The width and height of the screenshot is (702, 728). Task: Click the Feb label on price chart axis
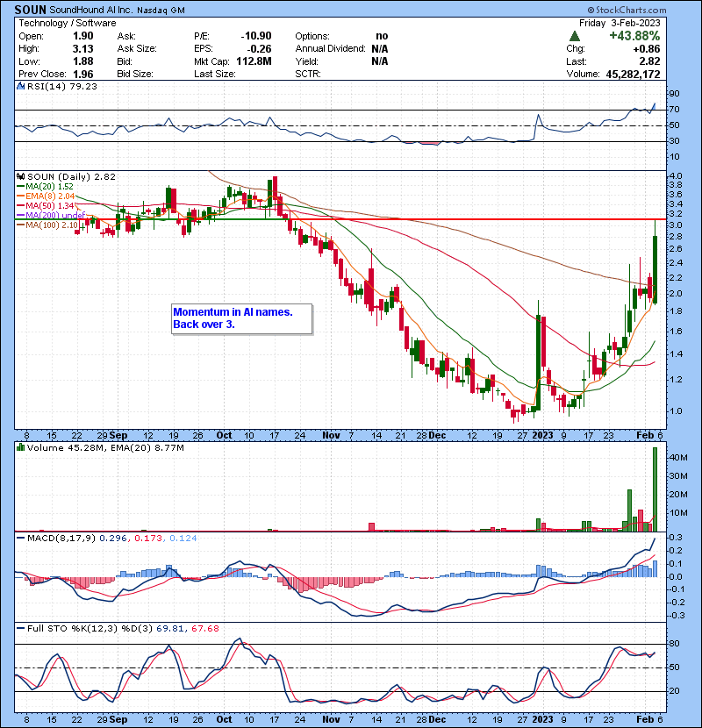click(645, 436)
